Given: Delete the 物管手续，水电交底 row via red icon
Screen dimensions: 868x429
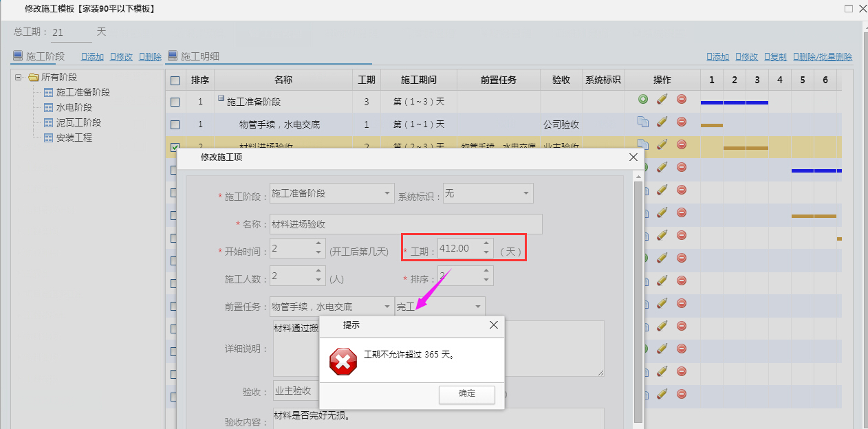Looking at the screenshot, I should [x=682, y=122].
